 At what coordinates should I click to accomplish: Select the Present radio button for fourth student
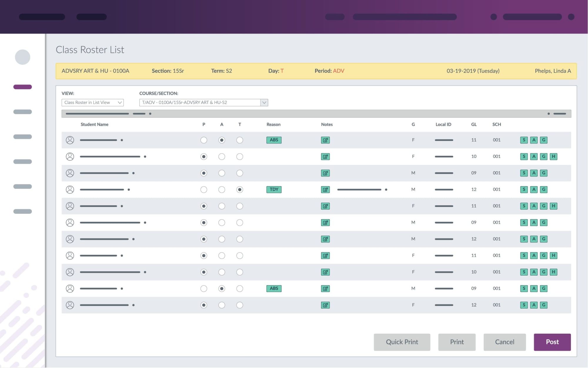pyautogui.click(x=203, y=189)
